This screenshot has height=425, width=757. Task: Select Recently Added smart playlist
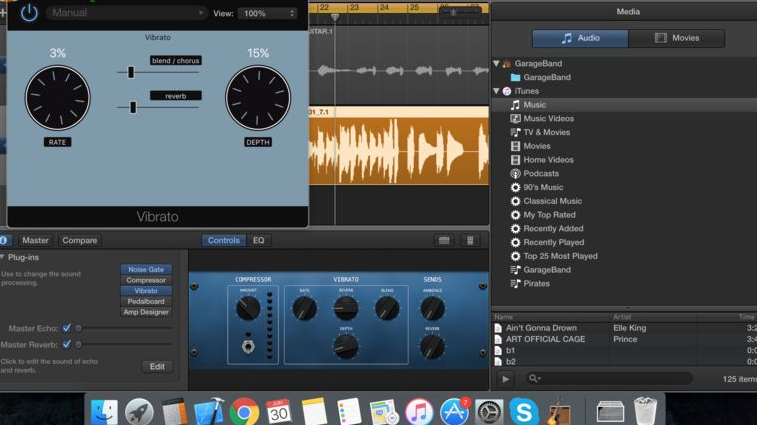tap(547, 228)
